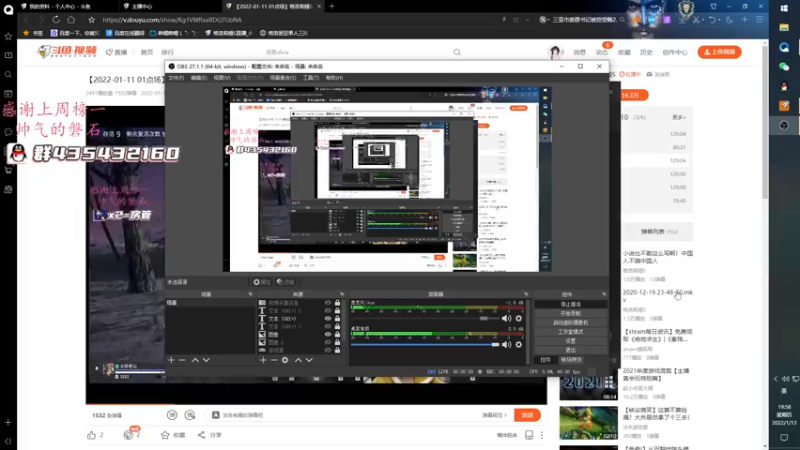Toggle lock on the video capture device source

coord(337,303)
